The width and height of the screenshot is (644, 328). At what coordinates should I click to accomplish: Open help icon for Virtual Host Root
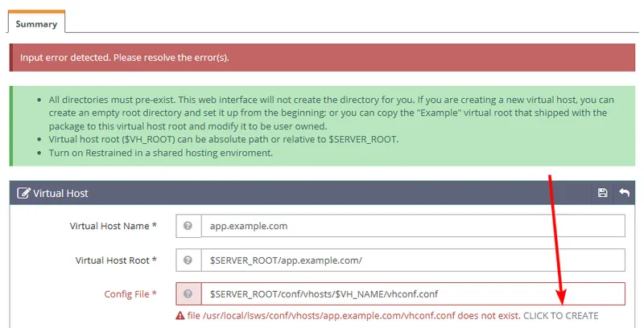(x=188, y=260)
